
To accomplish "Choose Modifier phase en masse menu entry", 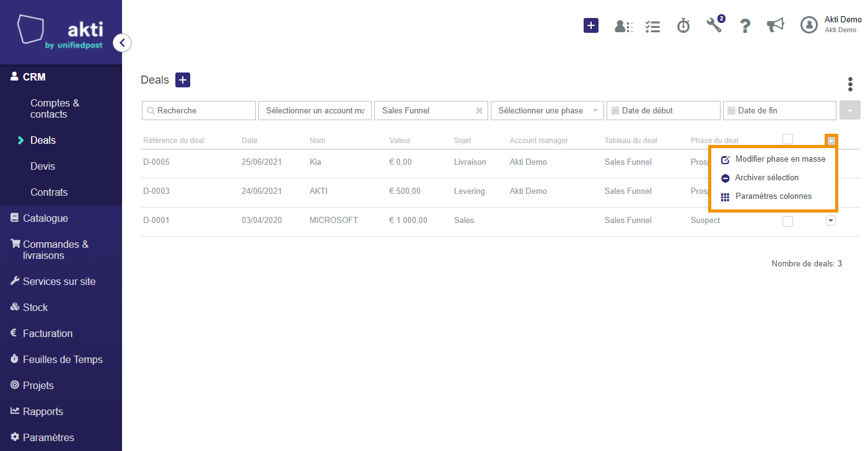I will [773, 159].
